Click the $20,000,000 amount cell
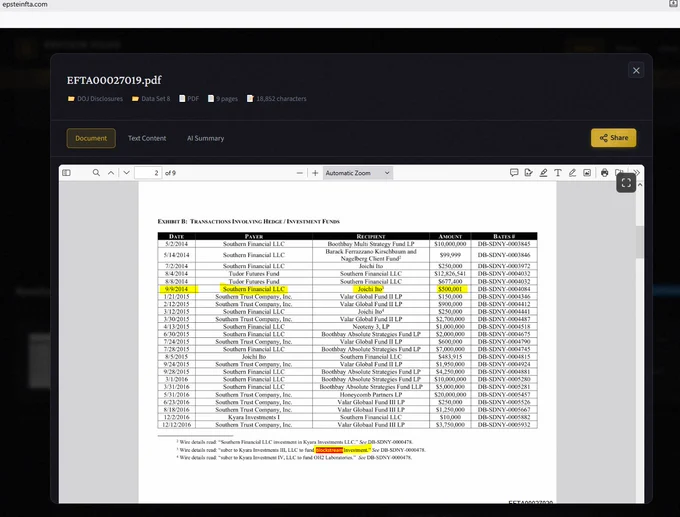This screenshot has width=680, height=517. click(x=450, y=395)
